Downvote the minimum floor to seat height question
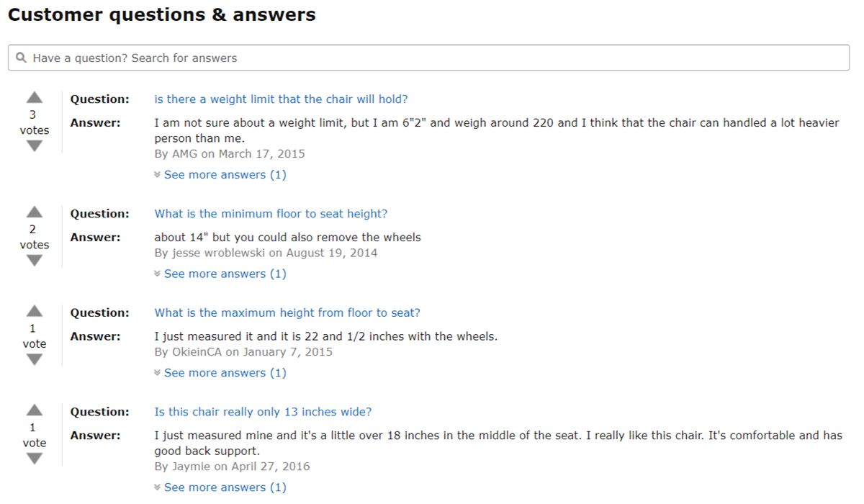Viewport: 864px width, 504px height. coord(35,260)
